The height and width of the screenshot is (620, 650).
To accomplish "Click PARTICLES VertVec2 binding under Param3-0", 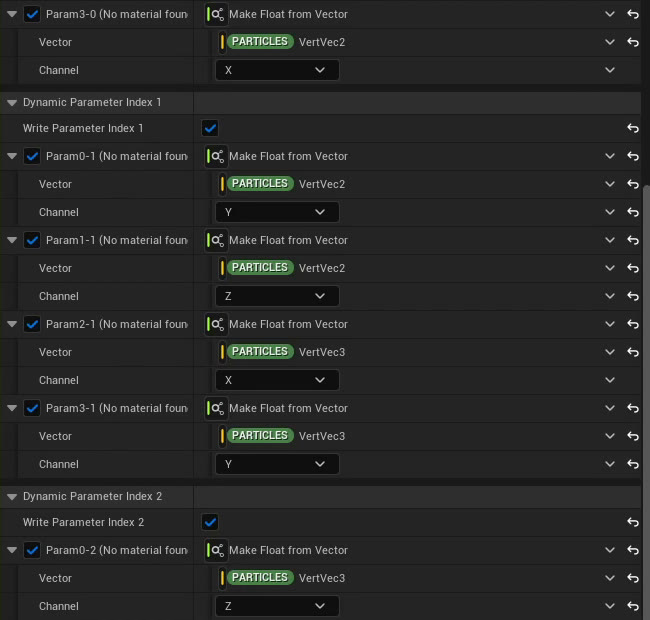I will click(x=286, y=42).
